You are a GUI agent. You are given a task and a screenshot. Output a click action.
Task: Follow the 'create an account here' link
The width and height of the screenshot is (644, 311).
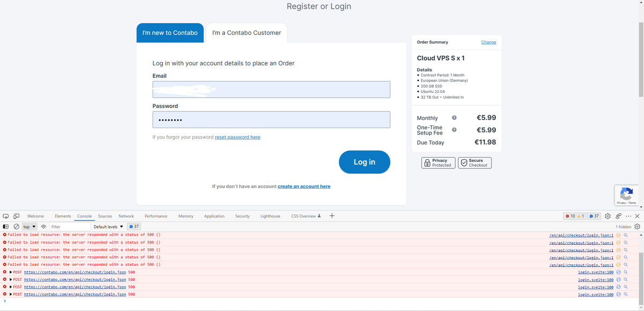click(x=304, y=187)
